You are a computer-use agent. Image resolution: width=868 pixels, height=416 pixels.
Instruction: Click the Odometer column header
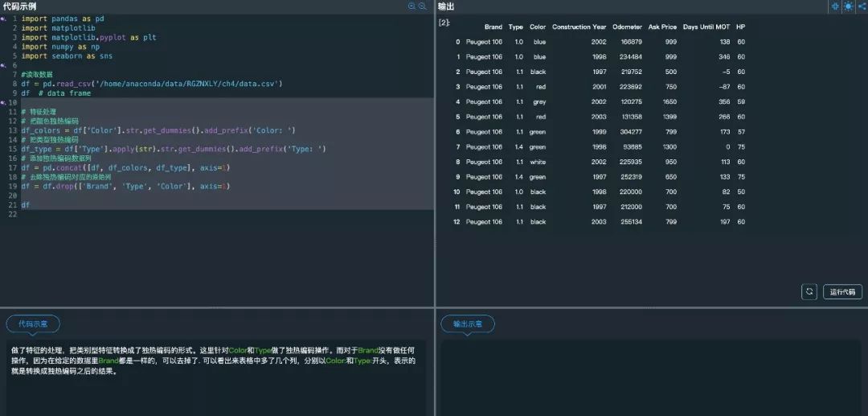coord(627,27)
